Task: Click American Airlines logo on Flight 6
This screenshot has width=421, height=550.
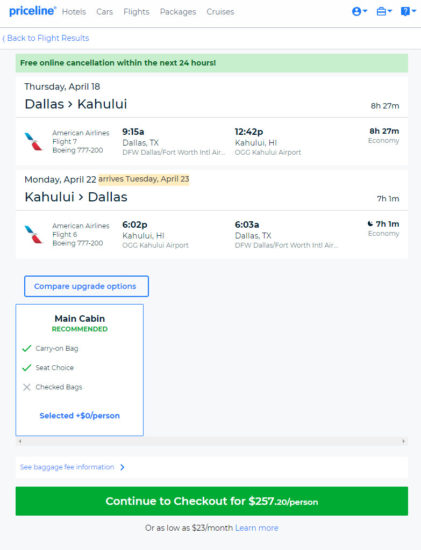Action: click(33, 234)
